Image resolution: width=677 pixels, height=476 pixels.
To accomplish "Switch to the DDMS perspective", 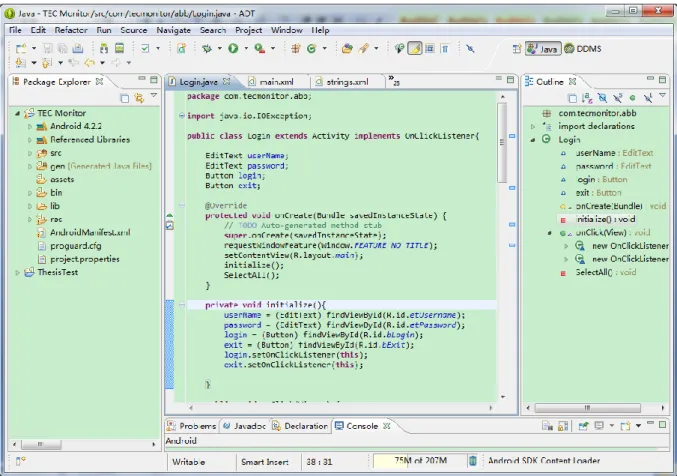I will (x=583, y=49).
